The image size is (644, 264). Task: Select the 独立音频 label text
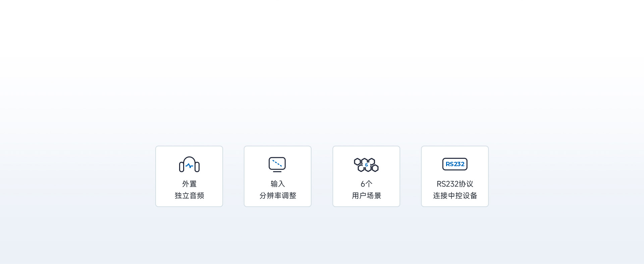coord(189,196)
